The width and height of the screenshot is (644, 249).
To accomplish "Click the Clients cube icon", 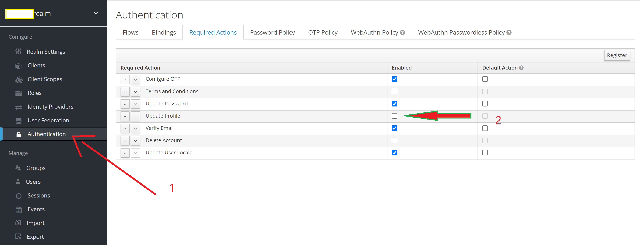I will tap(18, 66).
